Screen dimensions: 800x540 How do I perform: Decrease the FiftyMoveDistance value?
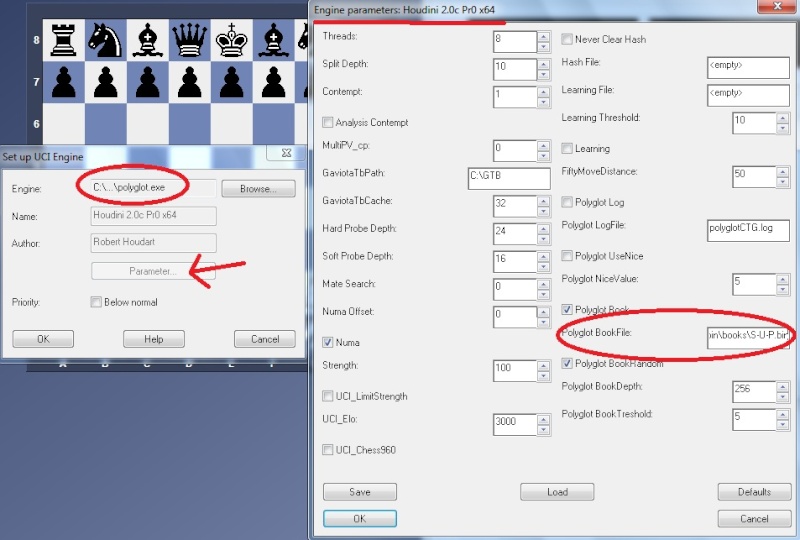click(x=783, y=182)
